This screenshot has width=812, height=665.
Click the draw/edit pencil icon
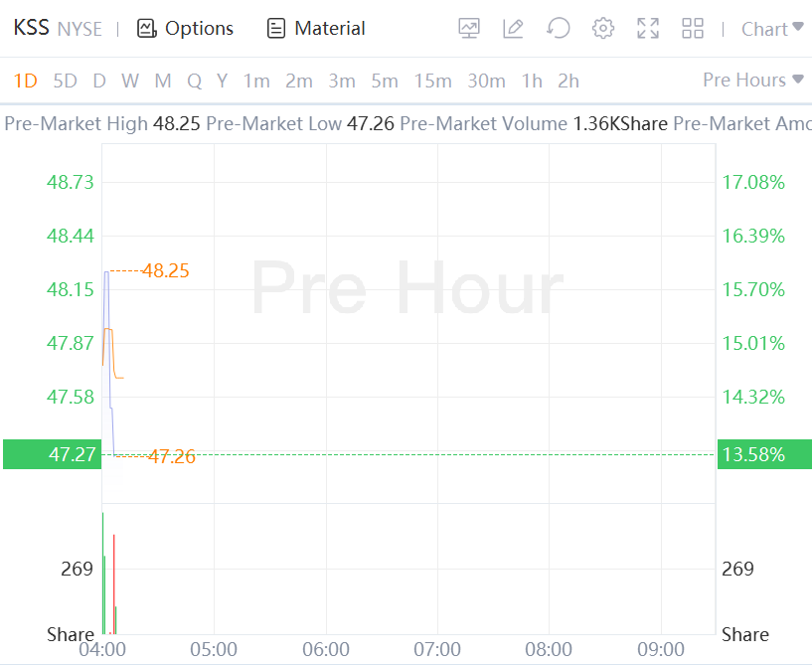click(513, 29)
